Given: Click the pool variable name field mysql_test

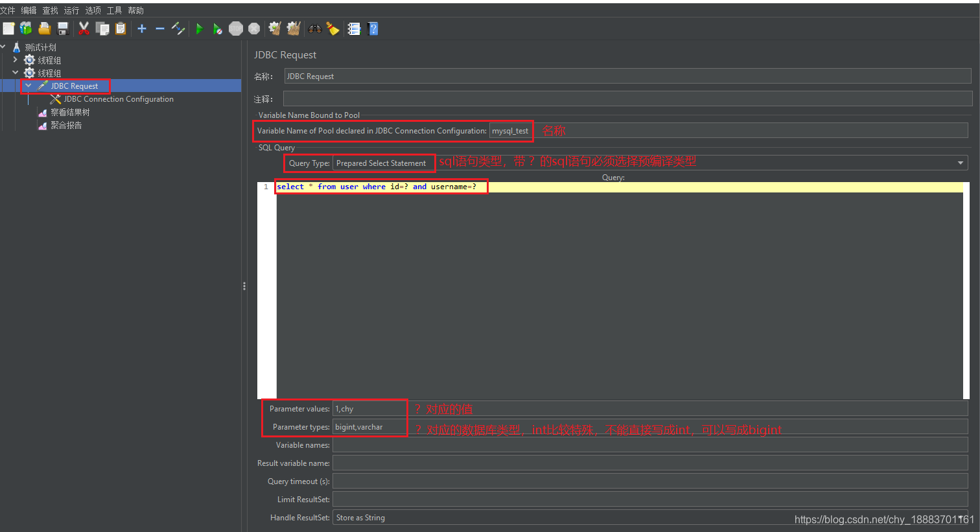Looking at the screenshot, I should click(729, 130).
